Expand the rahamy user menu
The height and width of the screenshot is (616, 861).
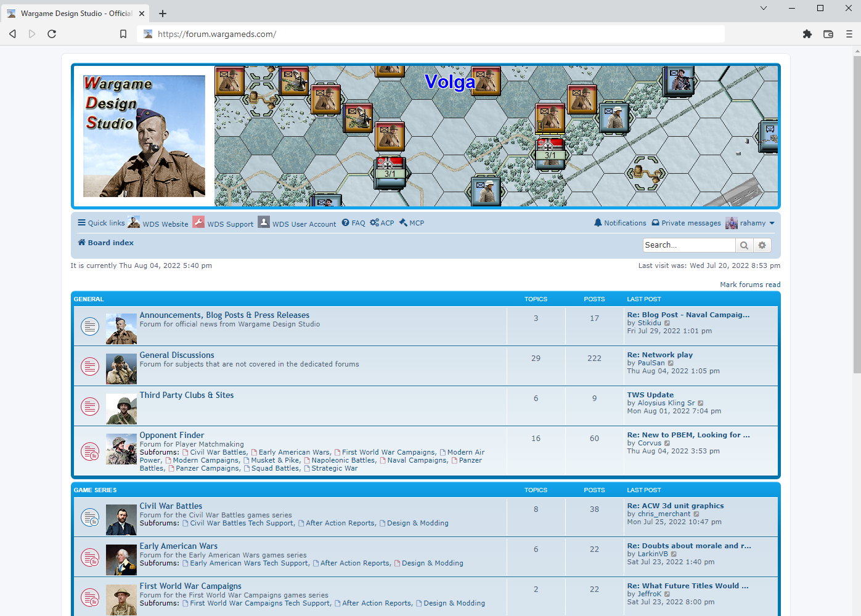pyautogui.click(x=750, y=223)
